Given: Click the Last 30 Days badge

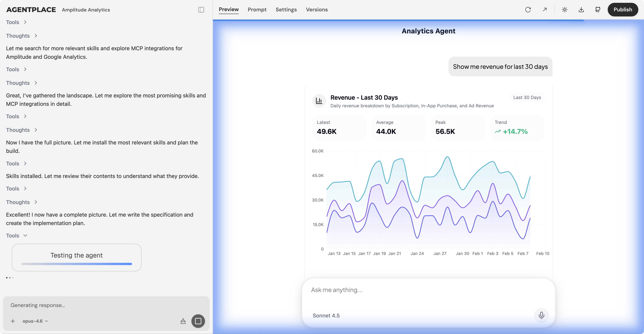Looking at the screenshot, I should click(x=527, y=97).
